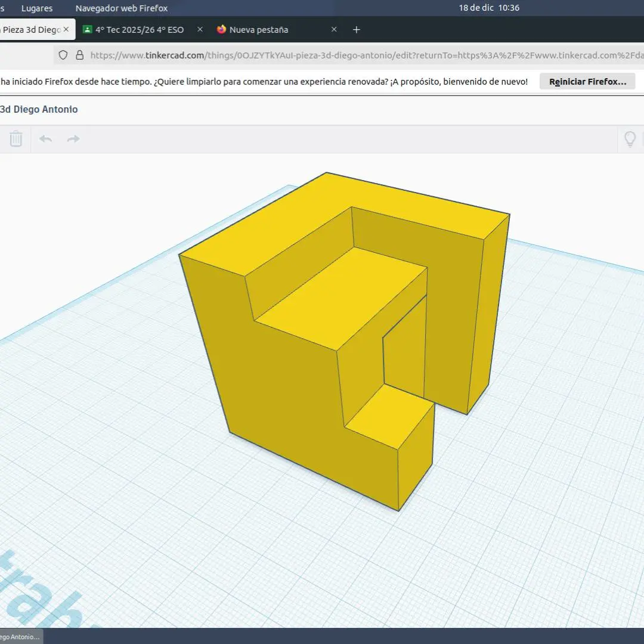Viewport: 644px width, 644px height.
Task: Undo the last Tinkercad action
Action: [x=45, y=139]
